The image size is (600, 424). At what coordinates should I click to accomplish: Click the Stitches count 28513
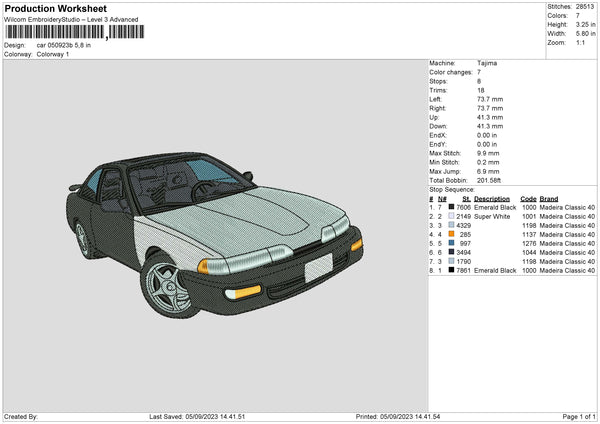(583, 6)
